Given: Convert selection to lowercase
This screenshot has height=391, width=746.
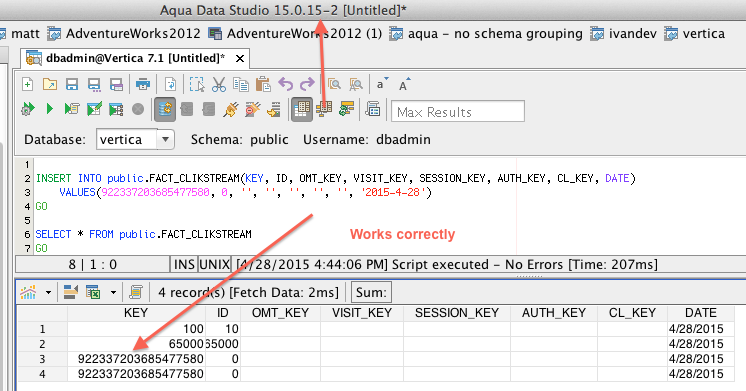Looking at the screenshot, I should [382, 85].
